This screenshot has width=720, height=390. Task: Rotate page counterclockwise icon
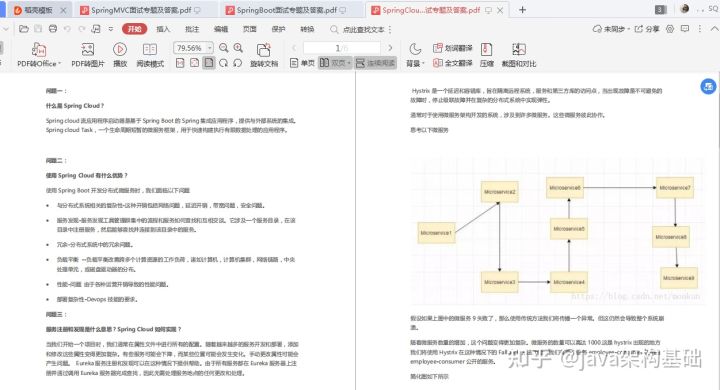tap(238, 63)
